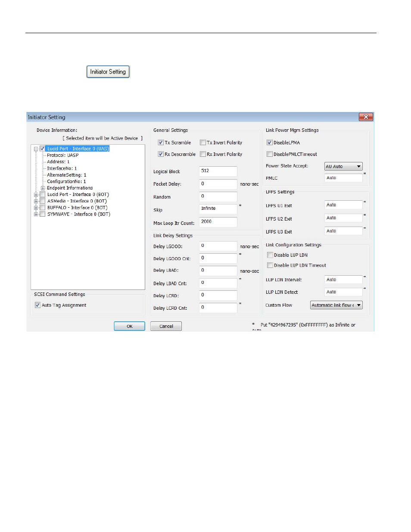Close the Initiator Setting dialog
This screenshot has width=411, height=532.
[x=366, y=117]
